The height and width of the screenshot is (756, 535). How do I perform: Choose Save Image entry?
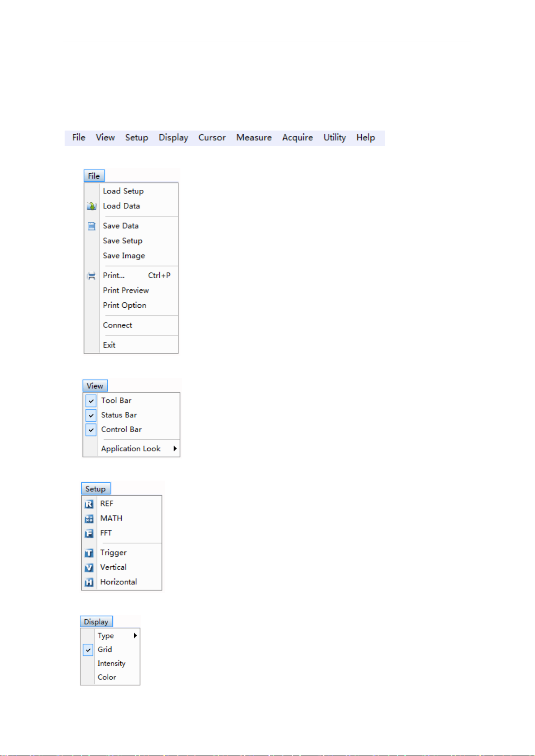[x=131, y=256]
